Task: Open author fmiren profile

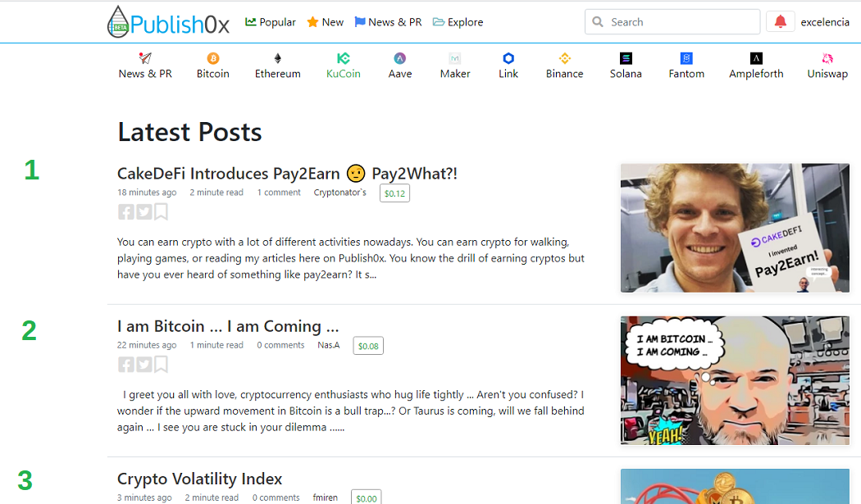Action: point(325,497)
